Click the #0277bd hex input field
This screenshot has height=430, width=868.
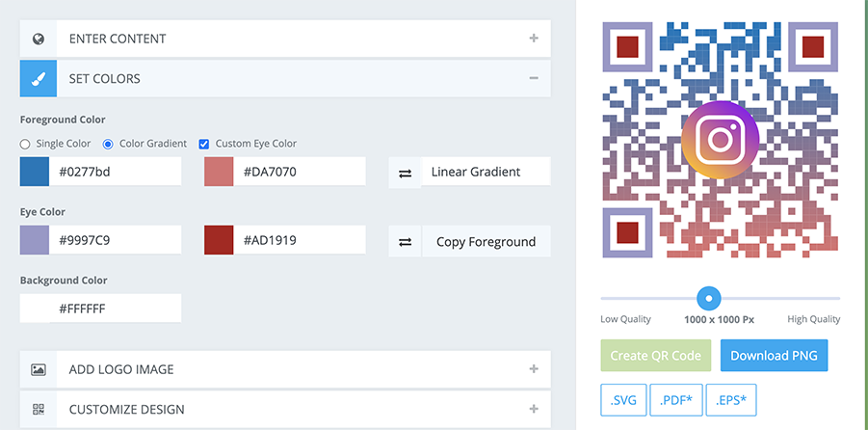(116, 172)
